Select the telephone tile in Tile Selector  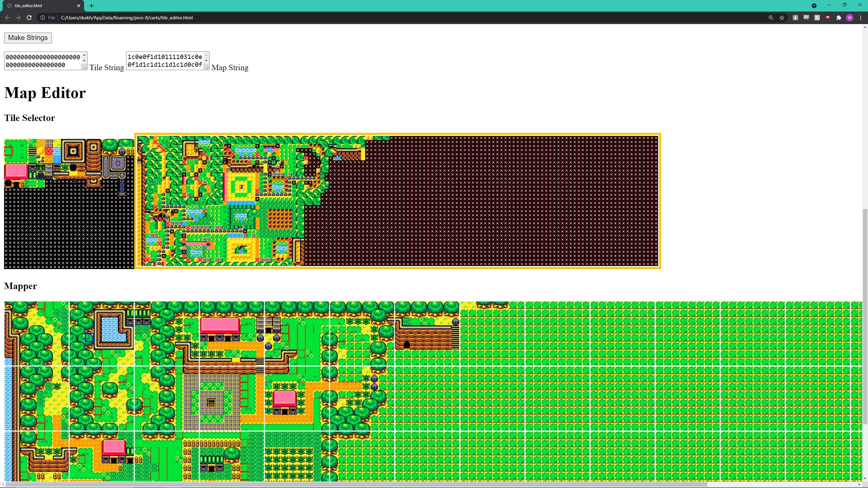pyautogui.click(x=41, y=167)
